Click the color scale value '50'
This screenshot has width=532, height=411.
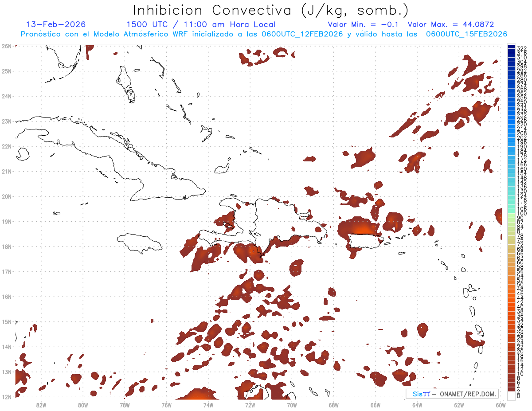click(x=520, y=285)
